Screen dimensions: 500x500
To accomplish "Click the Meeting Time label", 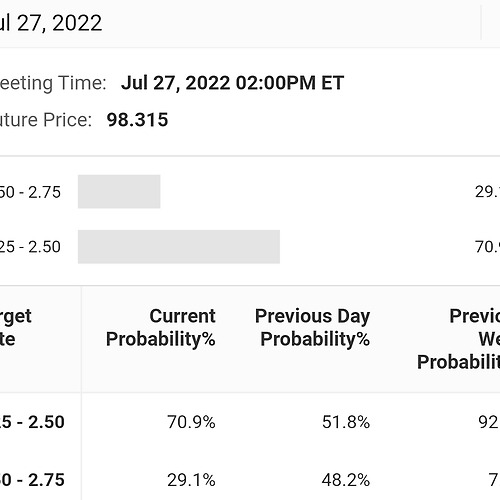I will [53, 83].
